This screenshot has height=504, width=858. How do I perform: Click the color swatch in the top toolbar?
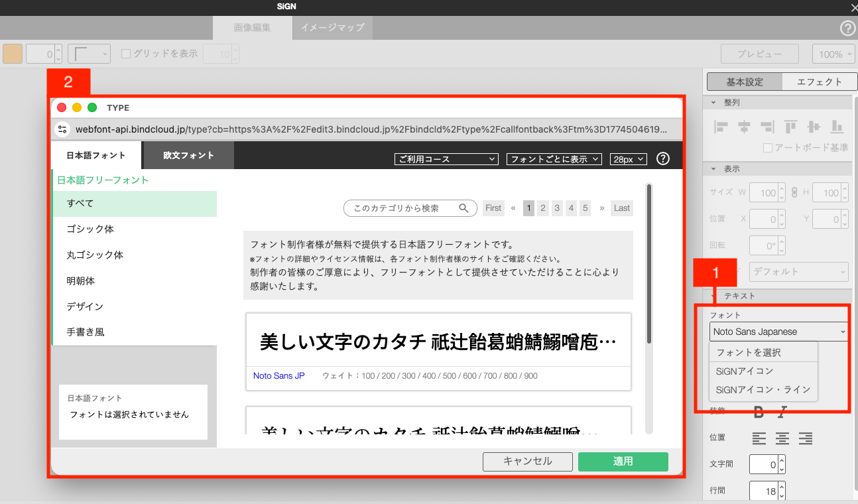[12, 53]
